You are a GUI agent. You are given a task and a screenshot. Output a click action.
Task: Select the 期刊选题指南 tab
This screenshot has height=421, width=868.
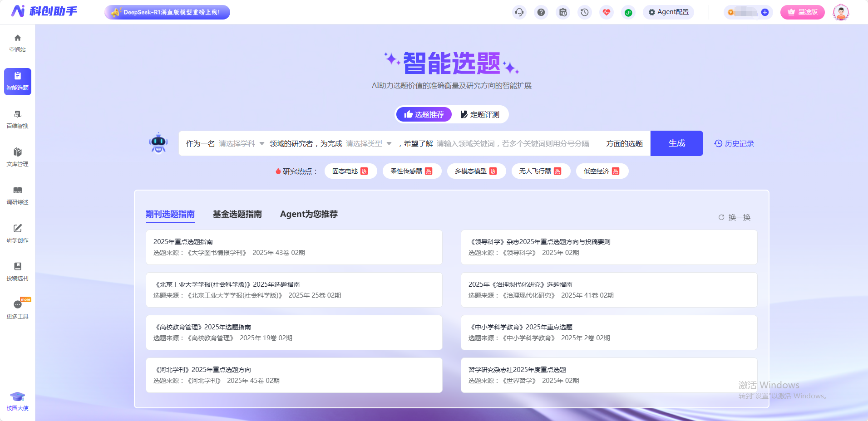point(170,214)
